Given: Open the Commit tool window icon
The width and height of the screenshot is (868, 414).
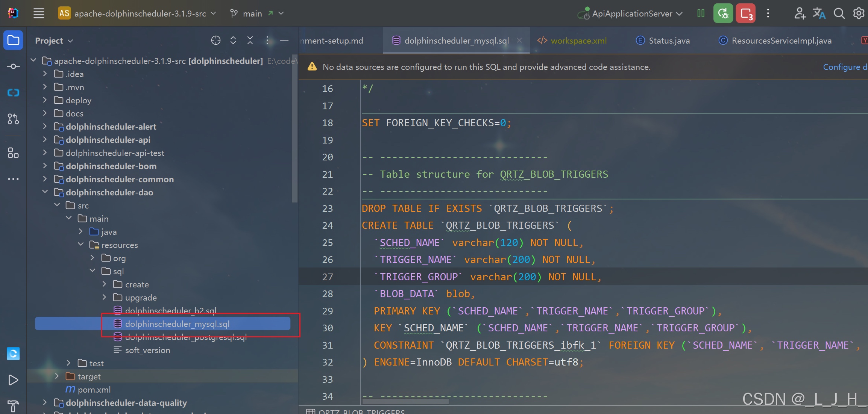Looking at the screenshot, I should click(13, 66).
